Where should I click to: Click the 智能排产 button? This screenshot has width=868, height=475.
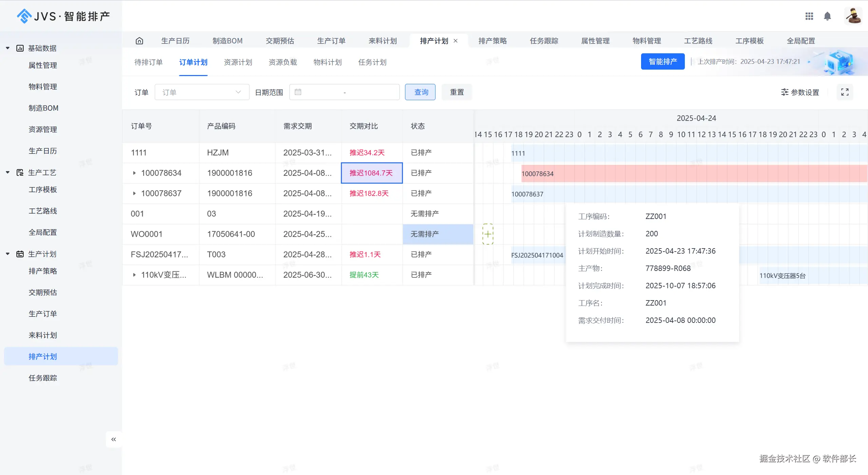click(x=662, y=61)
